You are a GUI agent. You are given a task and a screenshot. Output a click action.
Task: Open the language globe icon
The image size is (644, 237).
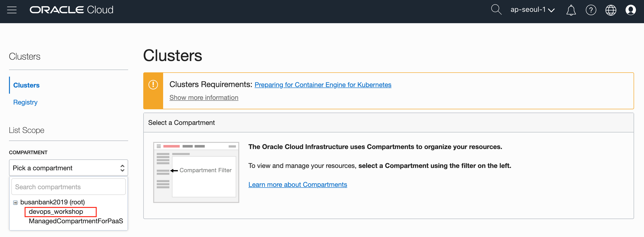(x=610, y=10)
